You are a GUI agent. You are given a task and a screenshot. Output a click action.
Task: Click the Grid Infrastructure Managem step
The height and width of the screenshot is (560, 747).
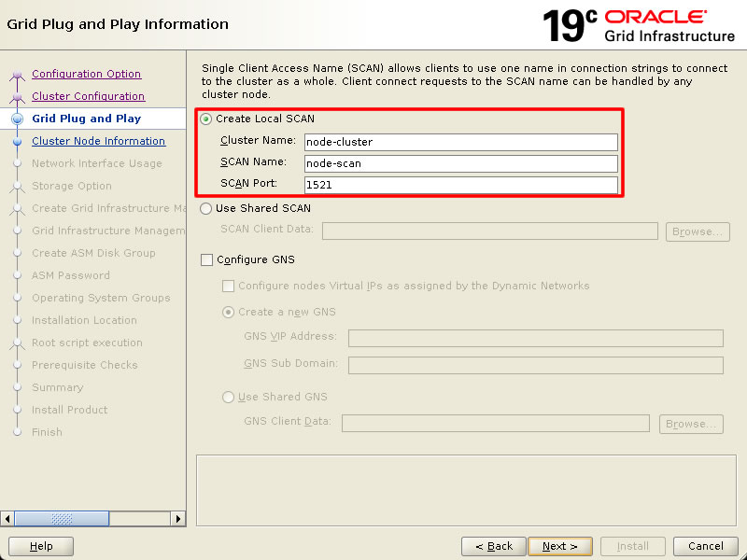point(108,231)
